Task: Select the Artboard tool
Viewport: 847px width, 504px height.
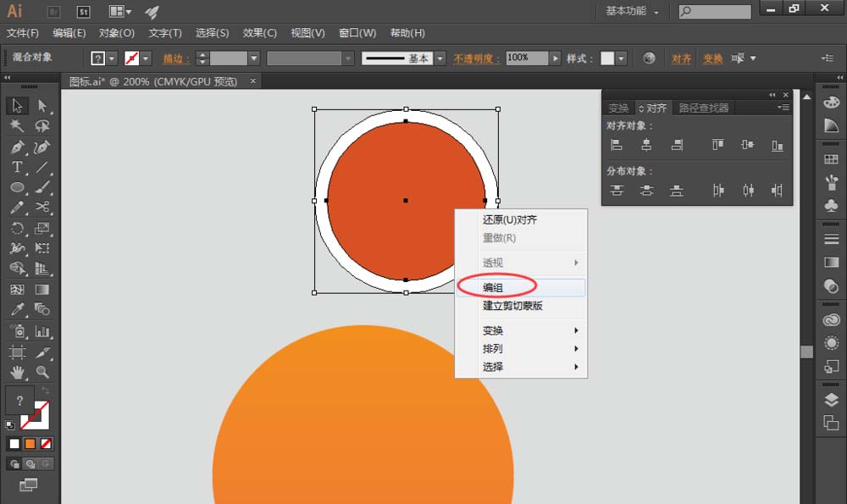Action: 17,352
